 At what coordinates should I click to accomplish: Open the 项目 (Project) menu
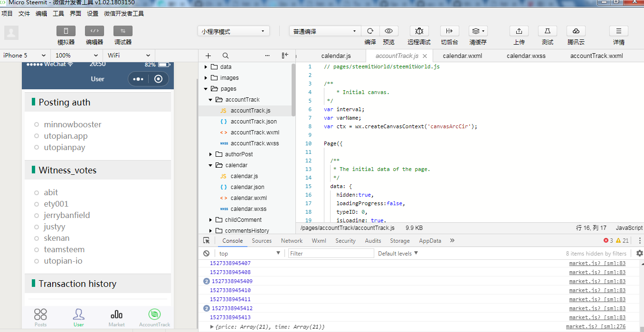[7, 14]
